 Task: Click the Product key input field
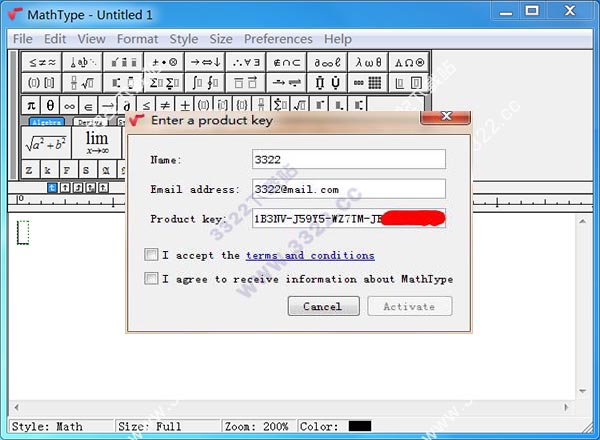click(x=349, y=218)
